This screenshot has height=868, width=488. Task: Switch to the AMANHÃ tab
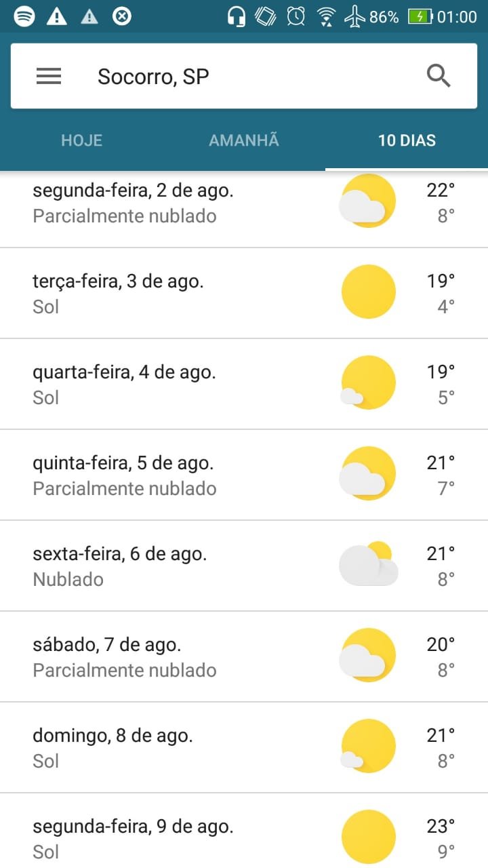click(244, 141)
